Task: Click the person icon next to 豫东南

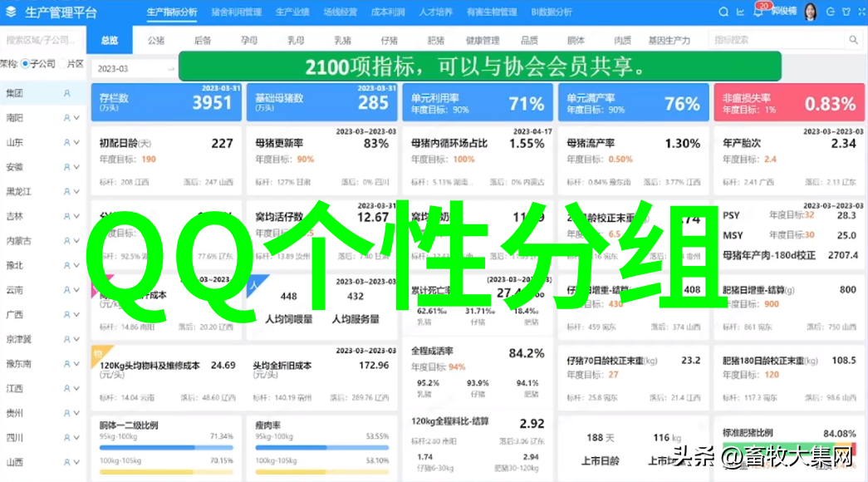Action: pyautogui.click(x=67, y=364)
